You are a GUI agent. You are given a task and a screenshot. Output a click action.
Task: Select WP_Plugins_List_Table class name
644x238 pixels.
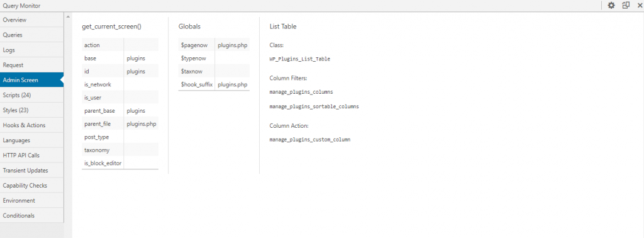point(300,59)
